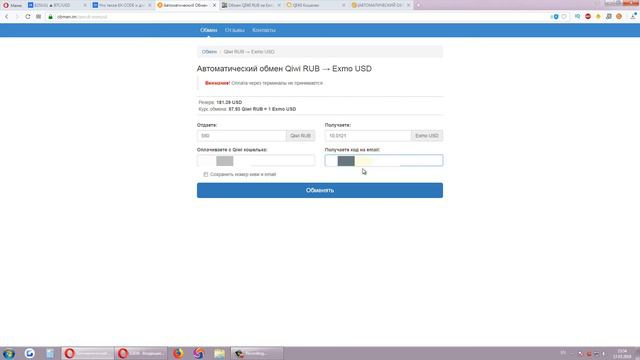Image resolution: width=640 pixels, height=360 pixels.
Task: Open the Opera Menu button
Action: click(x=12, y=5)
